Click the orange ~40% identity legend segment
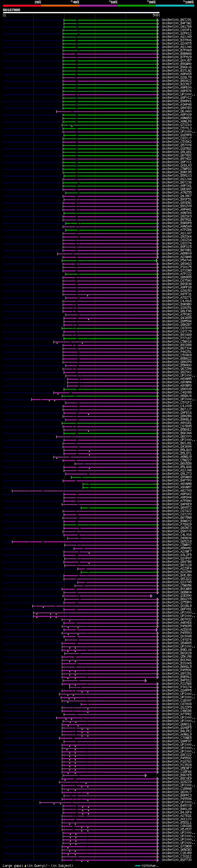197x868 pixels. 60,6
